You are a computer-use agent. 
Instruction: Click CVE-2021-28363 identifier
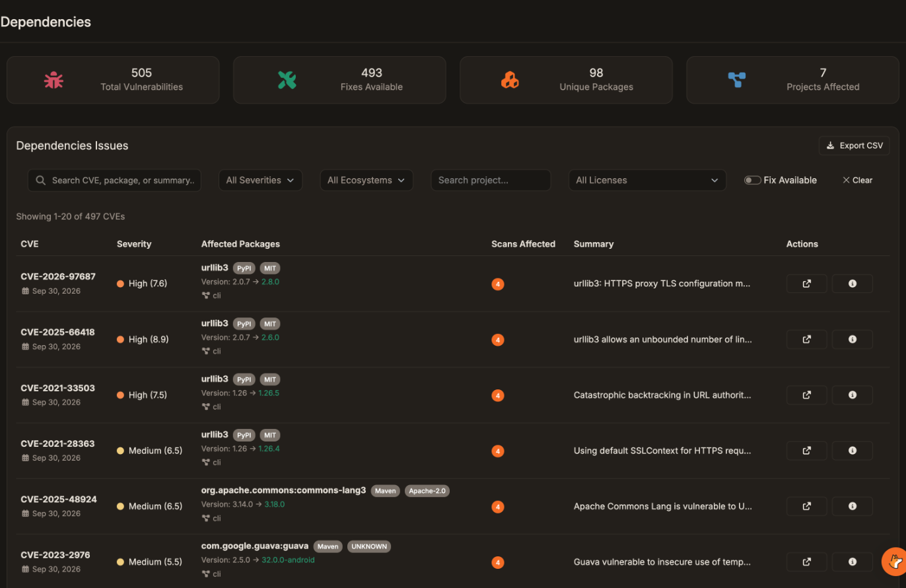[57, 443]
